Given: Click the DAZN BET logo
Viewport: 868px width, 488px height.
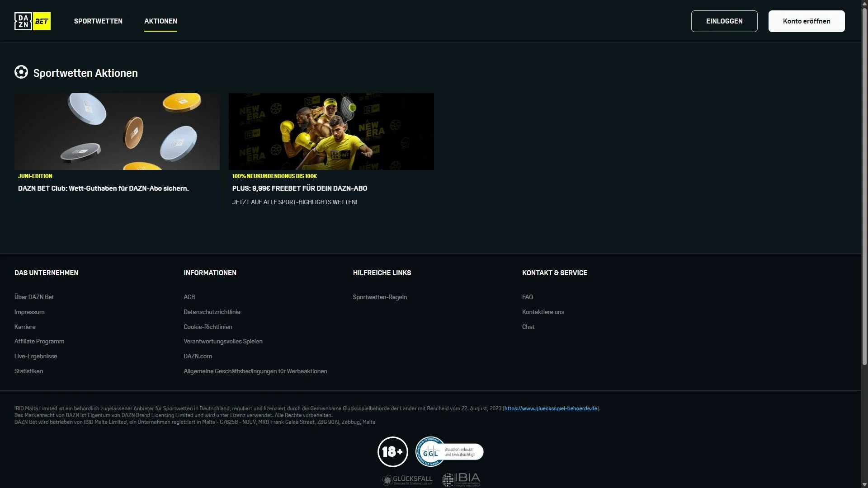Looking at the screenshot, I should click(x=33, y=21).
